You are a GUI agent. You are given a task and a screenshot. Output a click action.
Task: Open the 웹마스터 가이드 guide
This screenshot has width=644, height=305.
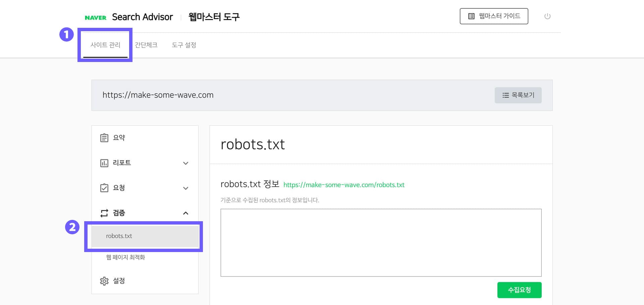coord(494,15)
